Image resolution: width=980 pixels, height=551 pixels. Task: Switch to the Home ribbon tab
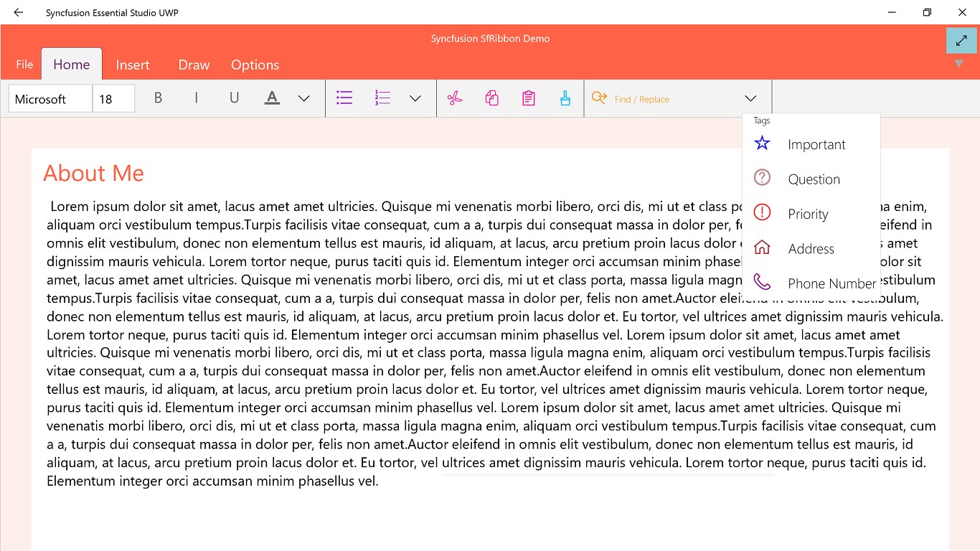[x=72, y=65]
